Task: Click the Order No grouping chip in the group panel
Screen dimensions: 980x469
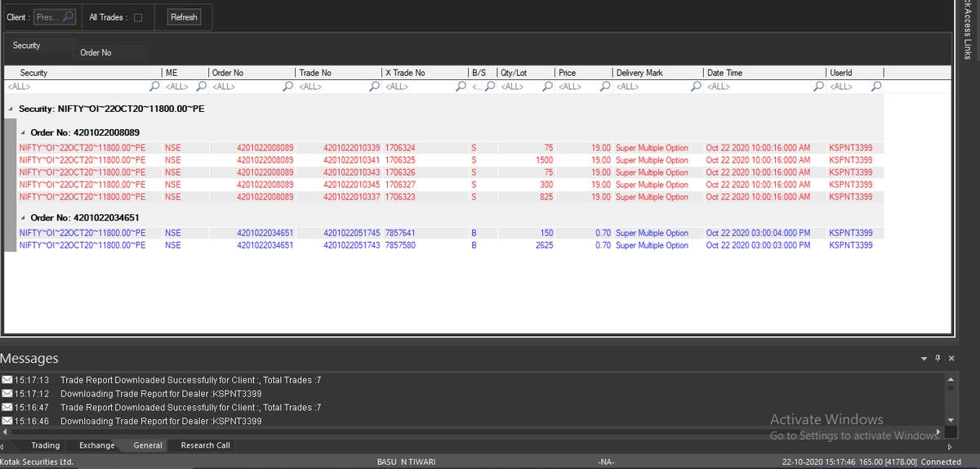Action: coord(112,53)
